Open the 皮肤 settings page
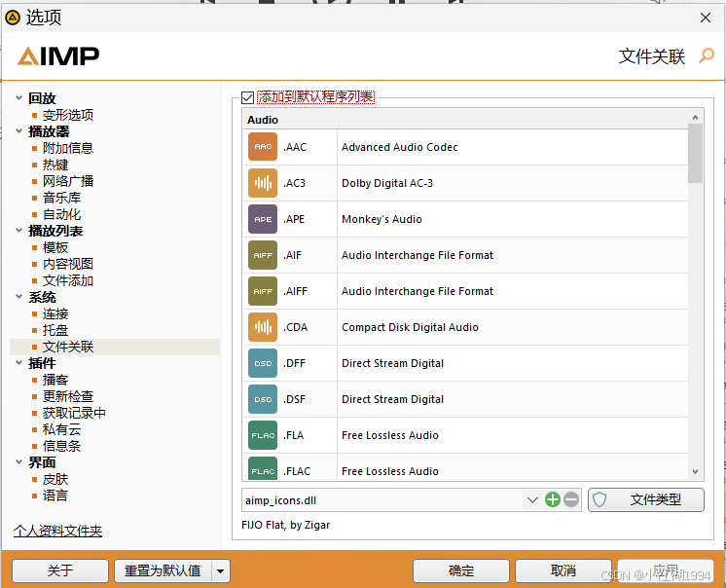The height and width of the screenshot is (588, 726). tap(55, 479)
